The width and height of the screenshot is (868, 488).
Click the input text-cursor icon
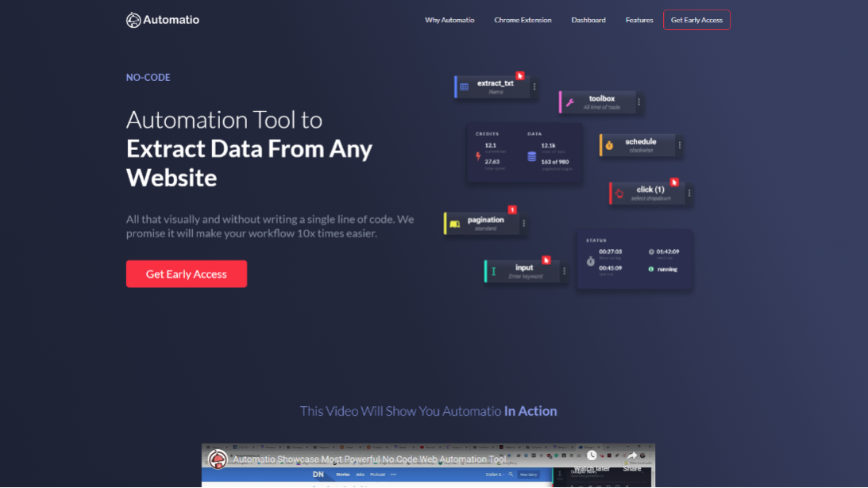[494, 271]
